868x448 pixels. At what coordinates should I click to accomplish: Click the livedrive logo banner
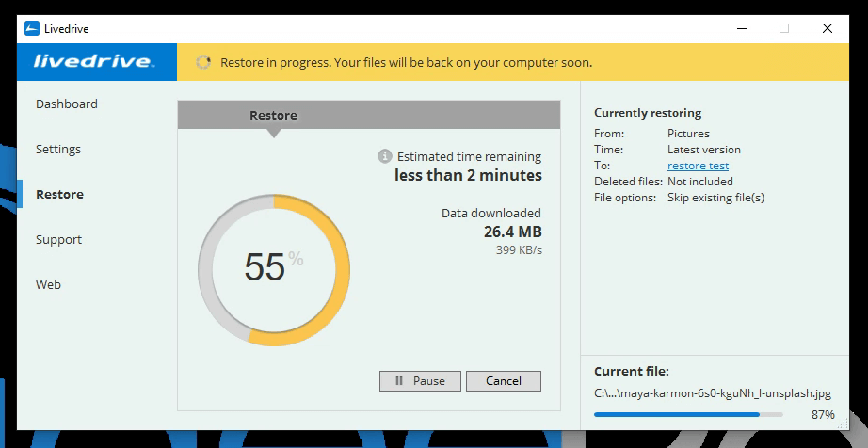click(93, 62)
